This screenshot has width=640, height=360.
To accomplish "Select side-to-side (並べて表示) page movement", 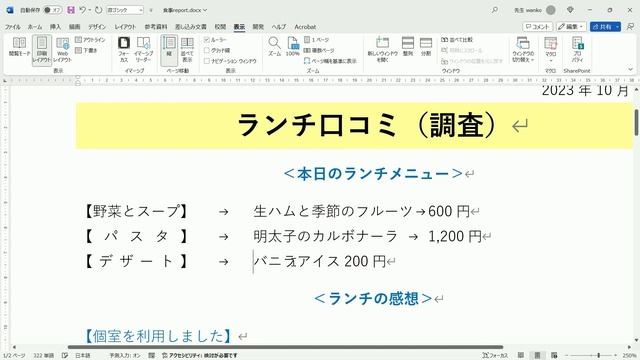I will pos(187,49).
